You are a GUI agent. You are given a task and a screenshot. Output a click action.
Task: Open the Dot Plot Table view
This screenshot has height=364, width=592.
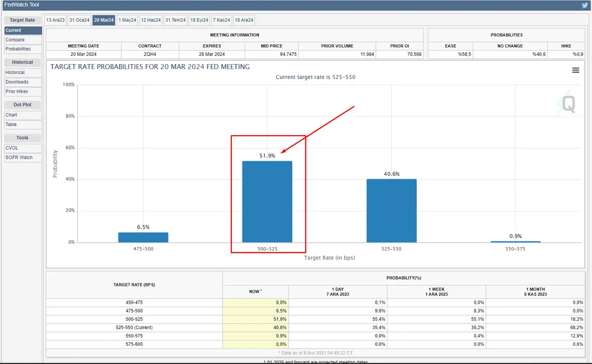pyautogui.click(x=11, y=124)
